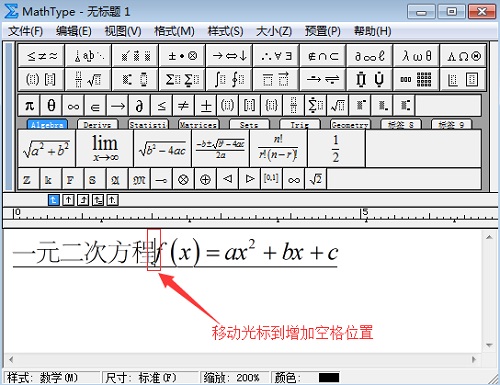Open the embellishments palette
The height and width of the screenshot is (385, 500).
135,56
